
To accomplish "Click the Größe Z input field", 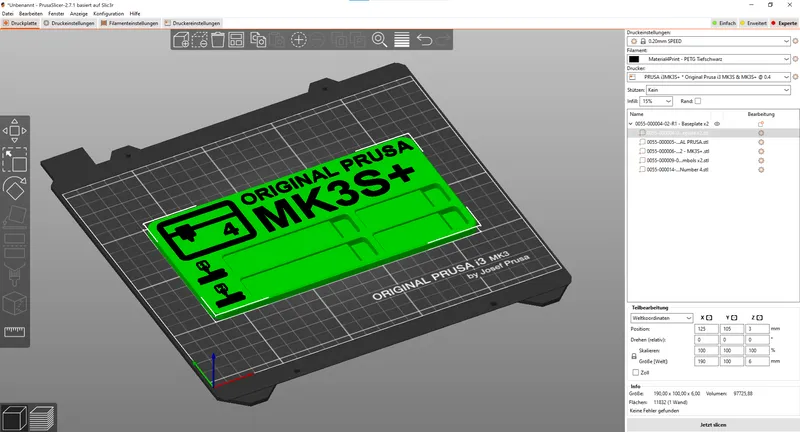I will (757, 361).
